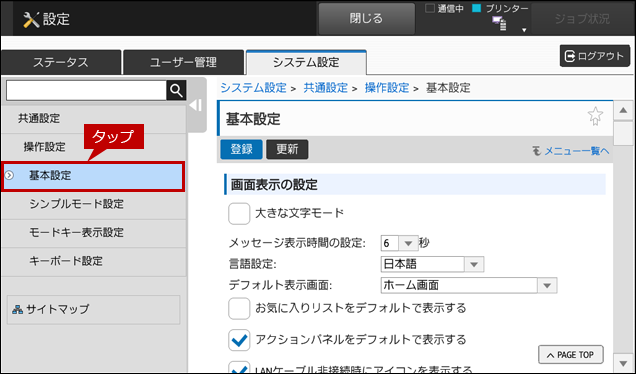This screenshot has width=636, height=374.
Task: Click the サイトマップ icon
Action: point(17,310)
